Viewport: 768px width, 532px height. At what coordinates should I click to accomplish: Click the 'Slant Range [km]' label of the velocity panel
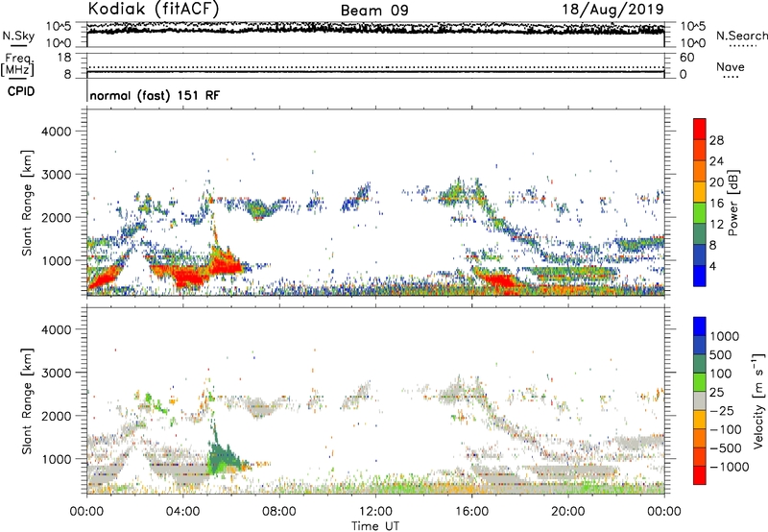tap(27, 400)
